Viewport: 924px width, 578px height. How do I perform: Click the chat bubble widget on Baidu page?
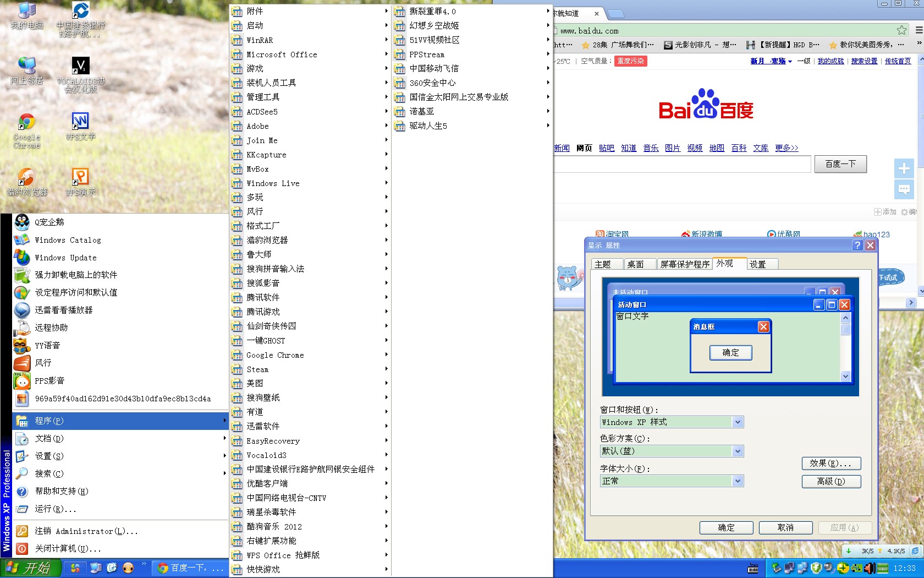click(x=904, y=189)
